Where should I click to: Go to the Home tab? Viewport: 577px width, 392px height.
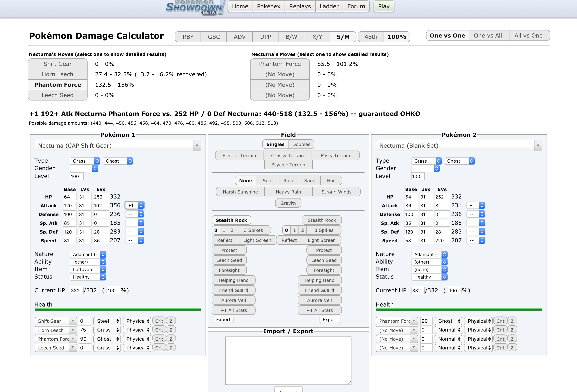[x=240, y=6]
